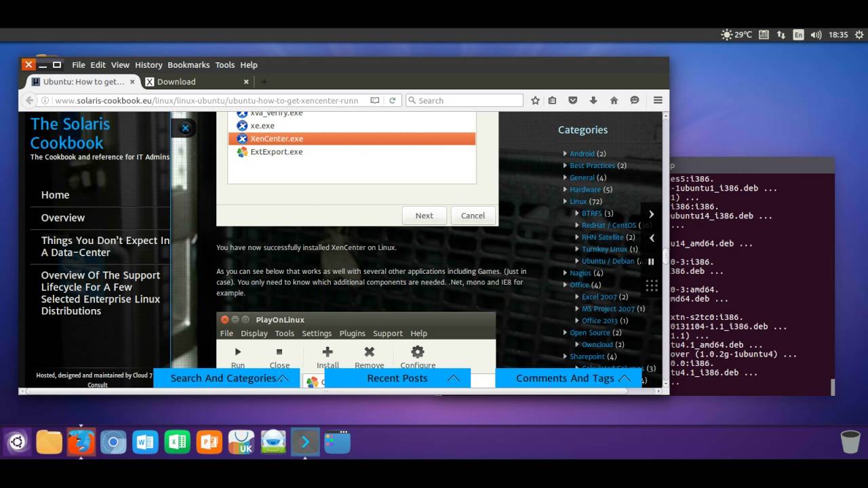Open the Tools menu in Firefox
868x488 pixels.
(224, 65)
